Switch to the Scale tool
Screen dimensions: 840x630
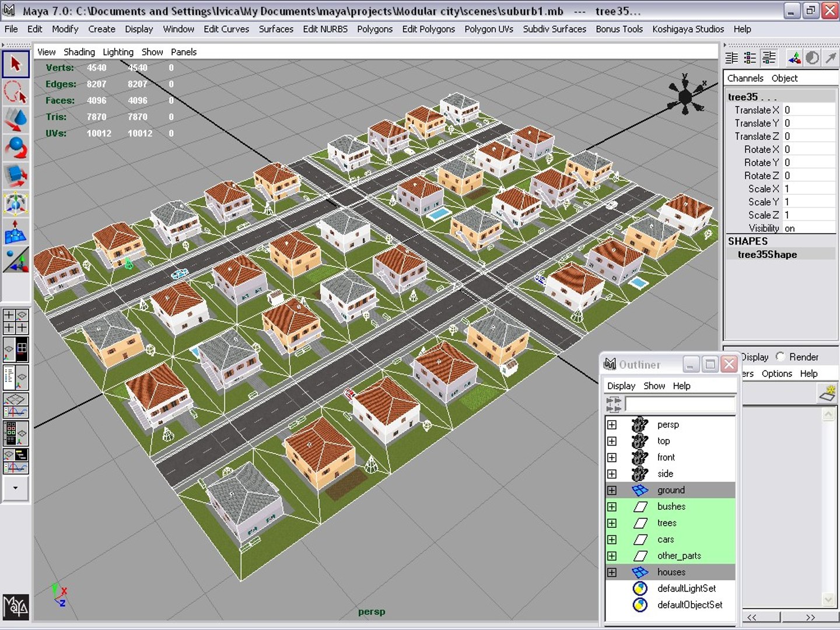click(x=16, y=176)
